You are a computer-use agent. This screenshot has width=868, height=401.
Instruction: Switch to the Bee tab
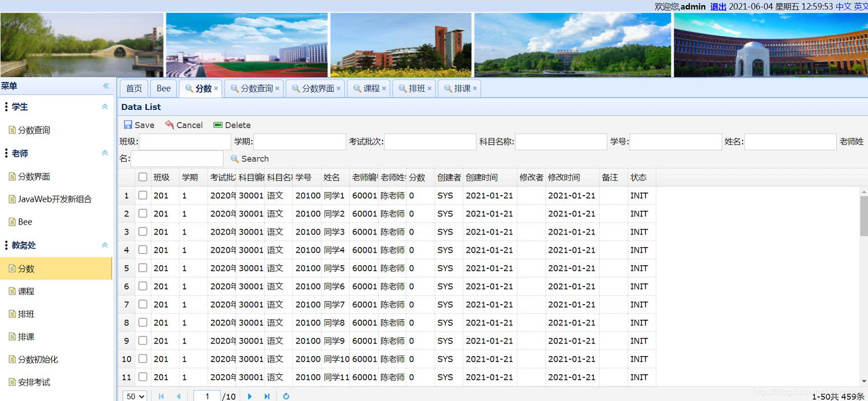pyautogui.click(x=164, y=88)
